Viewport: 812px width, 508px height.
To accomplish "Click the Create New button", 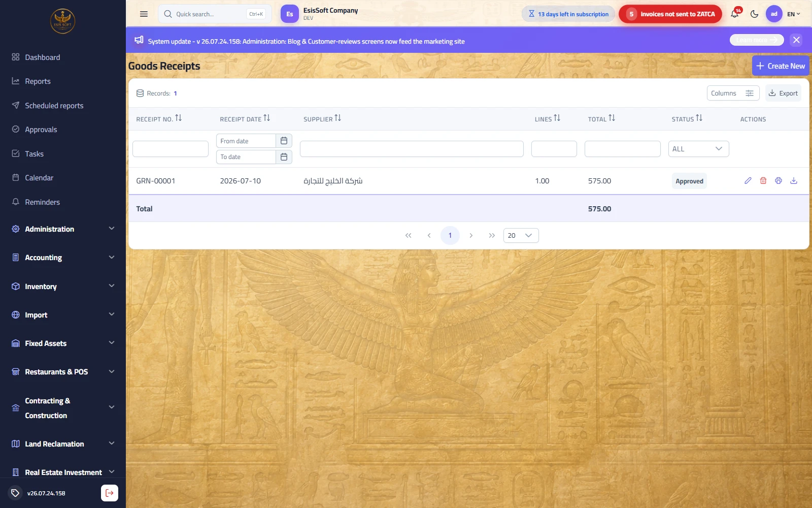I will pyautogui.click(x=781, y=66).
